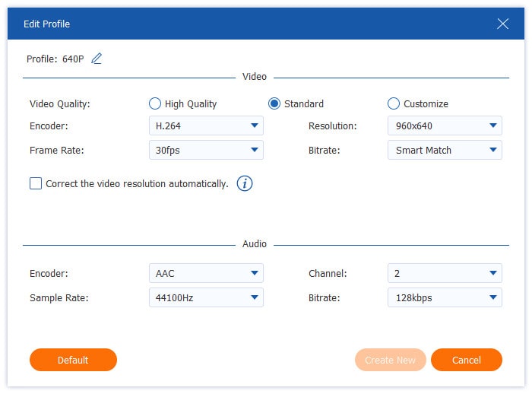Expand the 960x640 Resolution dropdown
Viewport: 532px width, 394px height.
(x=445, y=126)
